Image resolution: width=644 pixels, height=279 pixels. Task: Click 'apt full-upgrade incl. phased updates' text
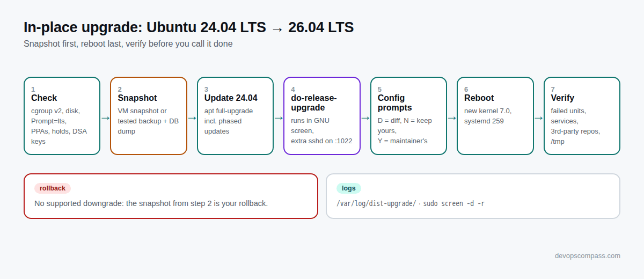229,121
